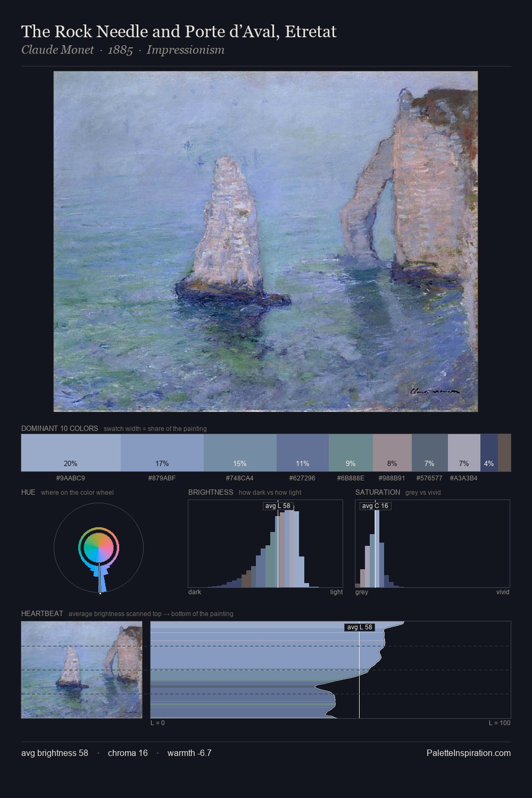Click the '#748CA4' hex code text
The width and height of the screenshot is (532, 798).
[x=240, y=478]
